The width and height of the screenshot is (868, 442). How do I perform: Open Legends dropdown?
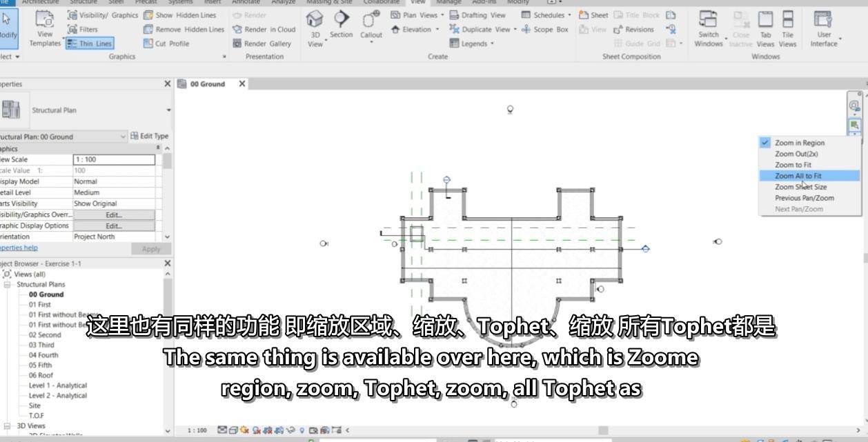pyautogui.click(x=472, y=43)
